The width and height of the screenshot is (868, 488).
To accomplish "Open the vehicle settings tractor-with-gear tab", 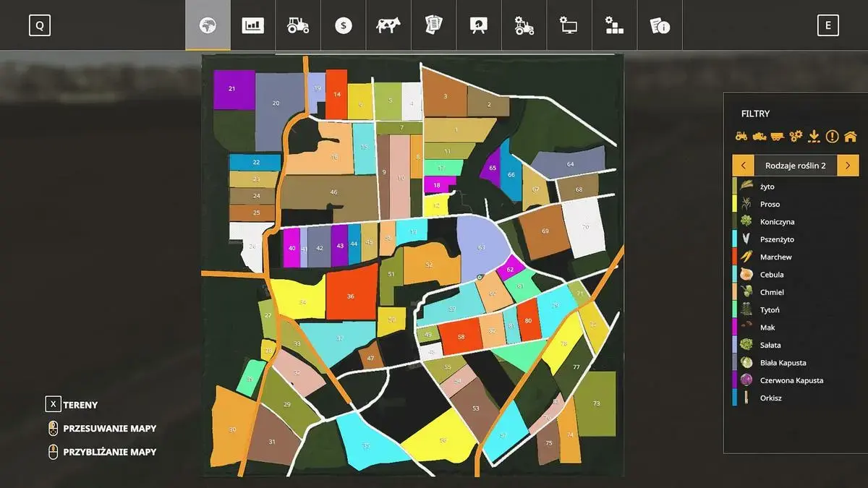I will [524, 25].
